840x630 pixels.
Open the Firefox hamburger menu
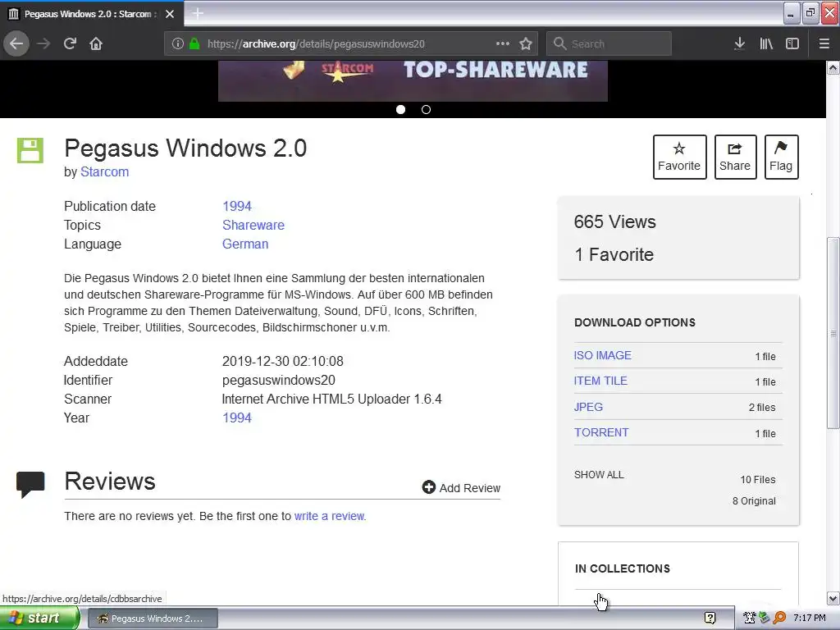[x=824, y=43]
